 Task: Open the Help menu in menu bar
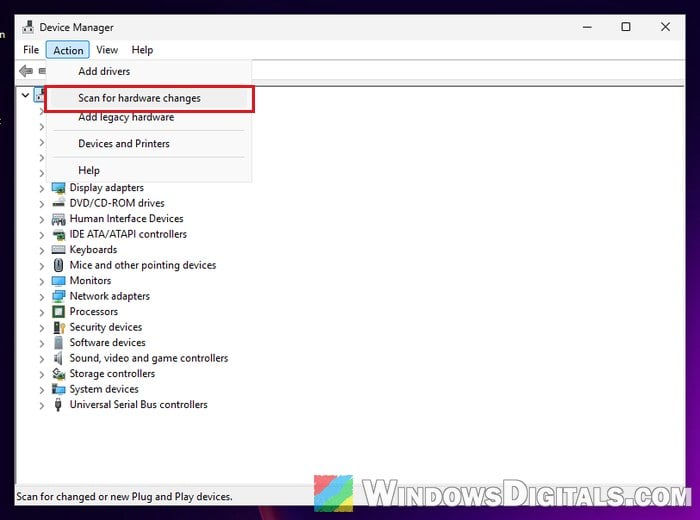142,50
